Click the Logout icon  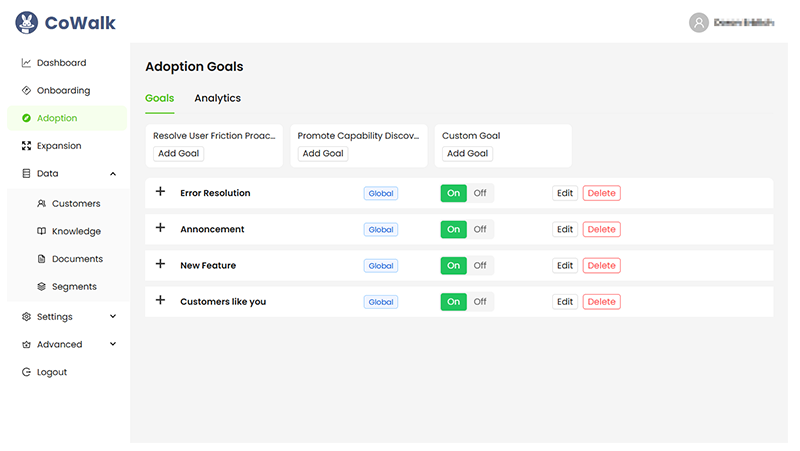[x=26, y=372]
